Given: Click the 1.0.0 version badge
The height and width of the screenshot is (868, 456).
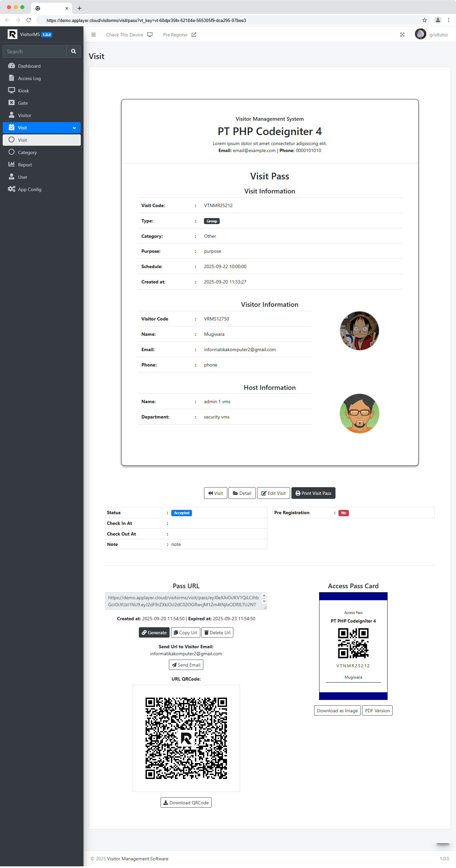Looking at the screenshot, I should pos(46,35).
